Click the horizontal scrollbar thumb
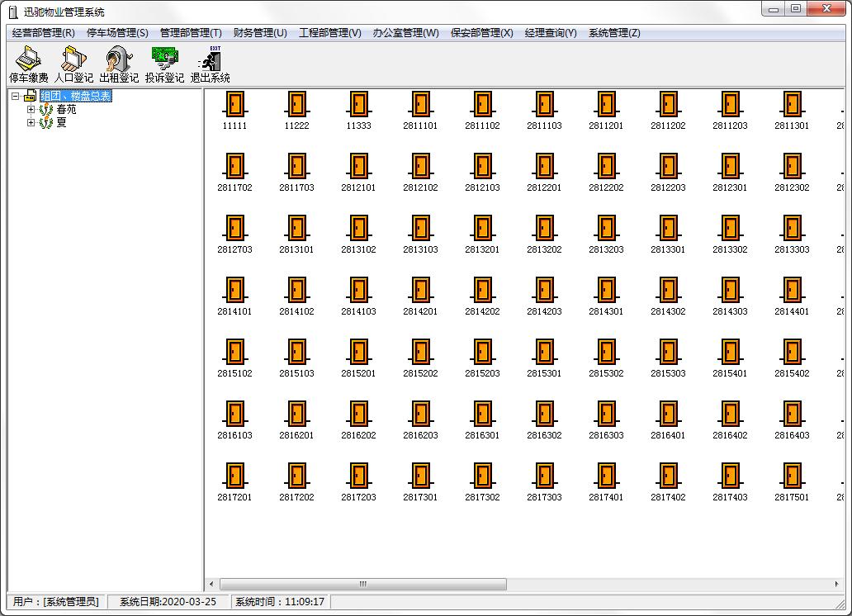Image resolution: width=852 pixels, height=616 pixels. click(x=363, y=584)
